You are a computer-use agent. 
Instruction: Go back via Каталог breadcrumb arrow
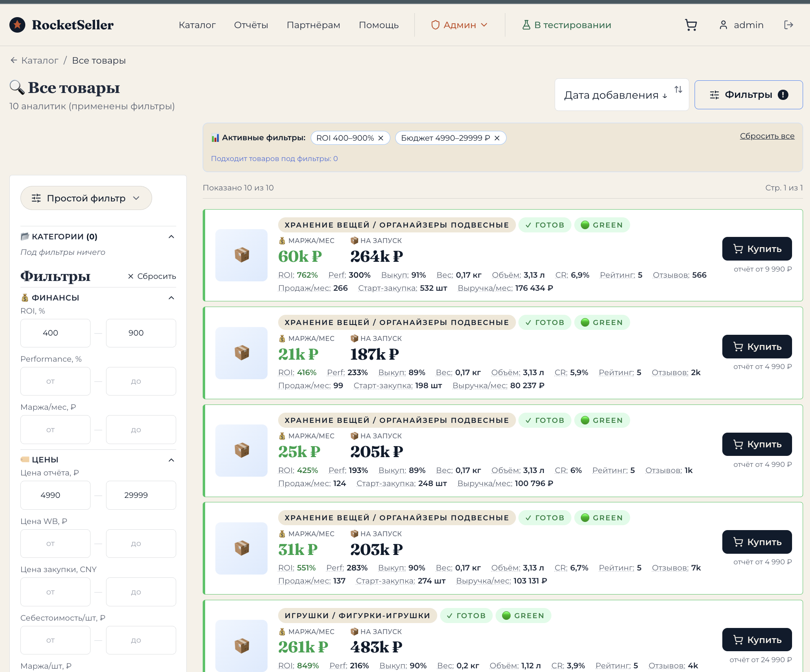point(14,60)
